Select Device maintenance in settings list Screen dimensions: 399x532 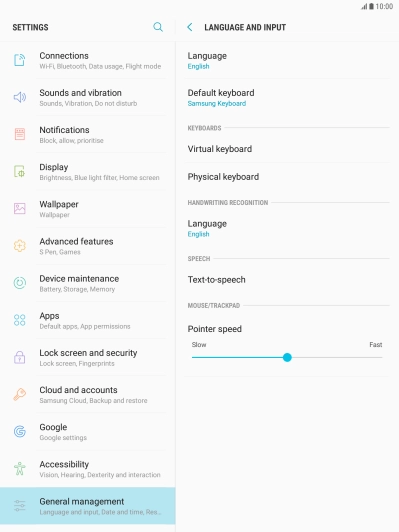click(x=88, y=283)
